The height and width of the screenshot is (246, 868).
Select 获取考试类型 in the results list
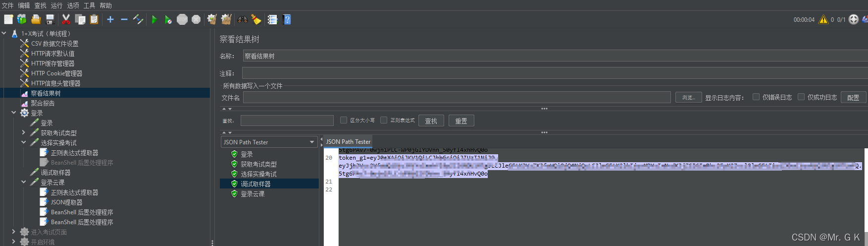click(258, 164)
